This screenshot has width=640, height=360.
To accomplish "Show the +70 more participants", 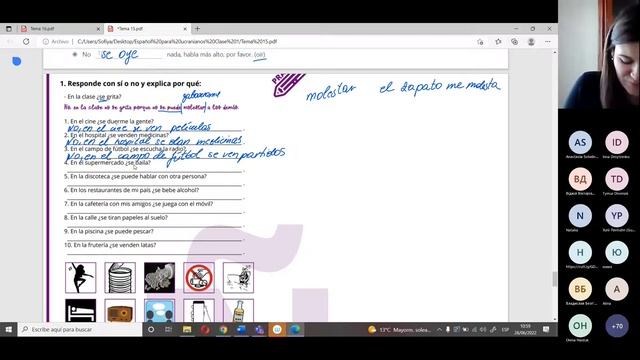I will (x=617, y=326).
